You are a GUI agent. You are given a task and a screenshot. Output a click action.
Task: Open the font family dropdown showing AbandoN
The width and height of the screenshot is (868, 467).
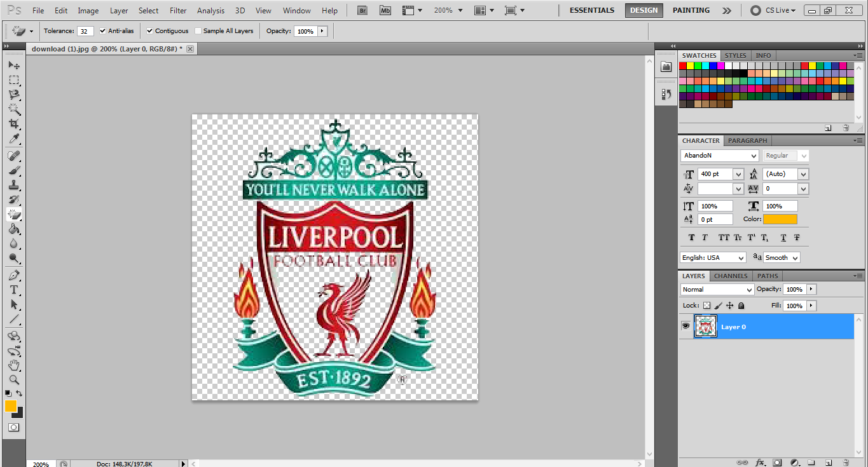pos(754,156)
